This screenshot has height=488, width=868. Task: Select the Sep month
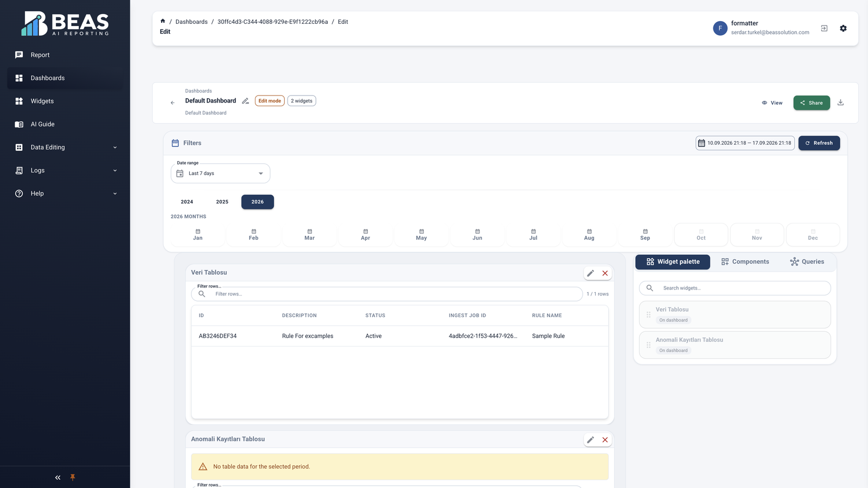(645, 235)
